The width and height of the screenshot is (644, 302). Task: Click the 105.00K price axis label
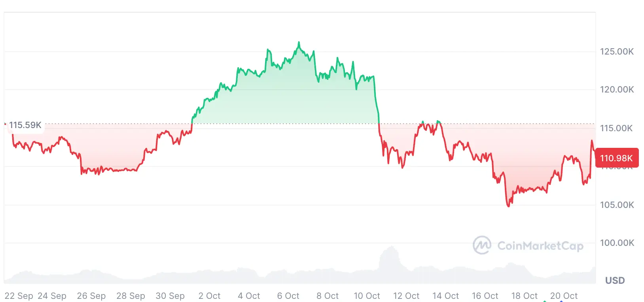[x=616, y=205]
